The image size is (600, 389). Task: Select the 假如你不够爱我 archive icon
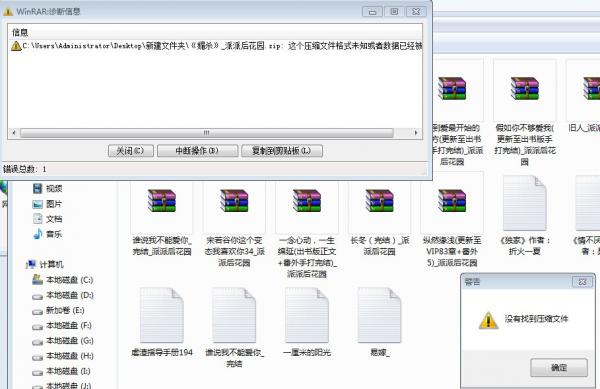point(525,88)
